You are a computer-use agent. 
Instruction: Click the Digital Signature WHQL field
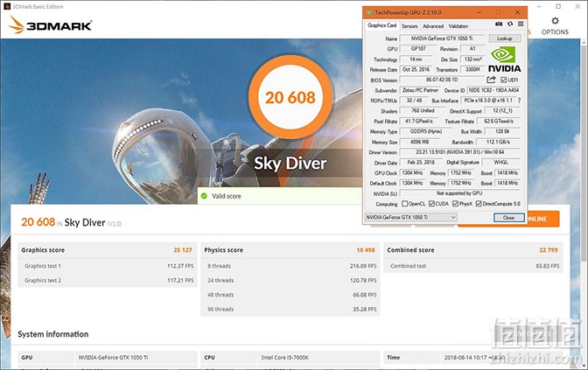point(501,163)
